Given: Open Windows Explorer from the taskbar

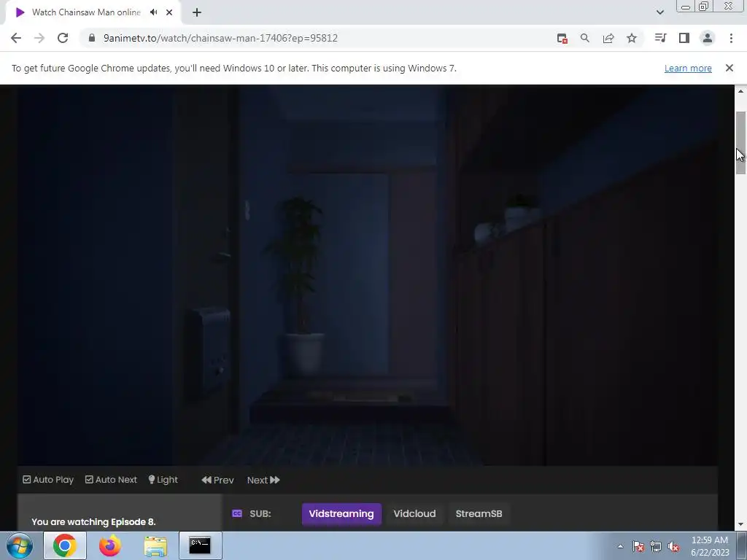Looking at the screenshot, I should (x=155, y=545).
